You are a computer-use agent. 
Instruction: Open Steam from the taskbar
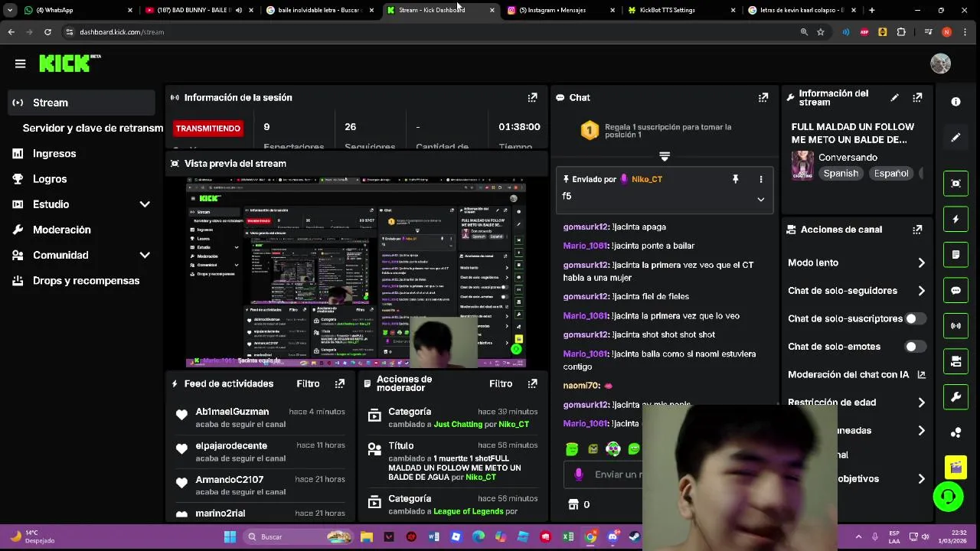[635, 536]
